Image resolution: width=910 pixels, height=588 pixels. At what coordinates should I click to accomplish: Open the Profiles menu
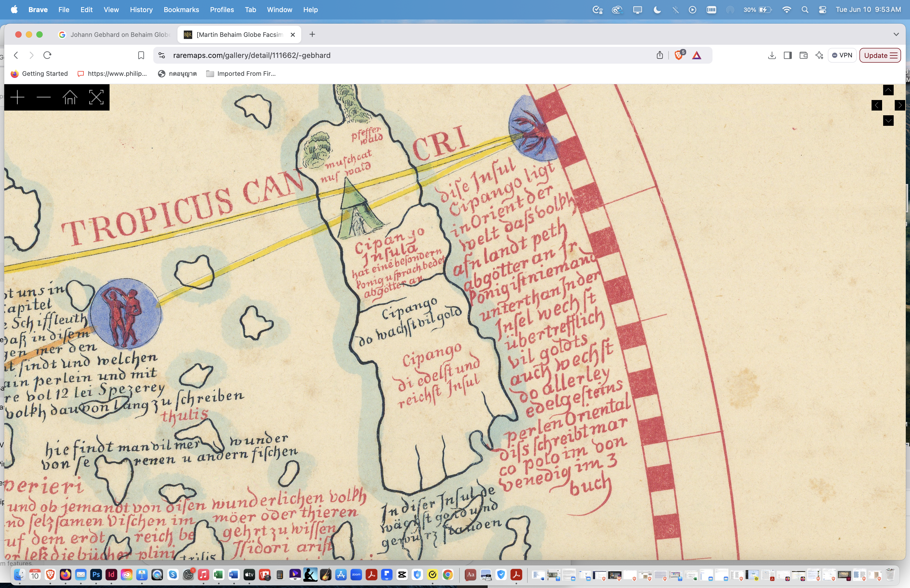[x=222, y=9]
